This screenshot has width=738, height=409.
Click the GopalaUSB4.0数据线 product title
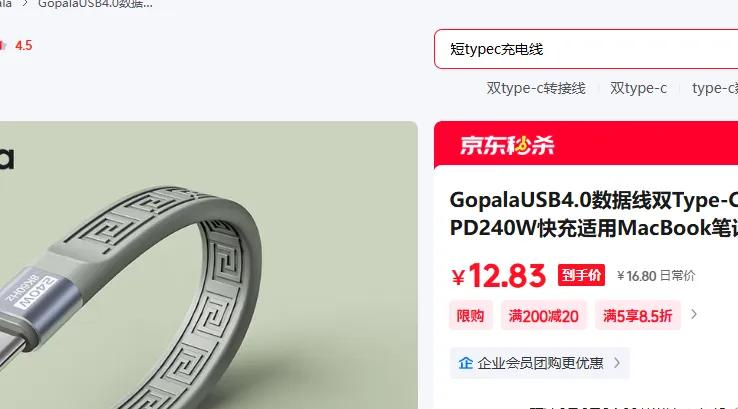(594, 214)
